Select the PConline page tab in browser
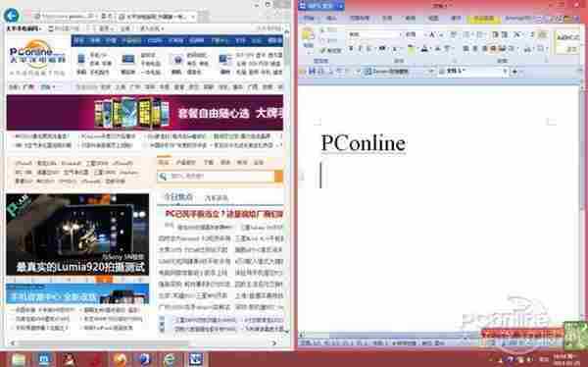Viewport: 588px width, 367px height. (x=157, y=17)
